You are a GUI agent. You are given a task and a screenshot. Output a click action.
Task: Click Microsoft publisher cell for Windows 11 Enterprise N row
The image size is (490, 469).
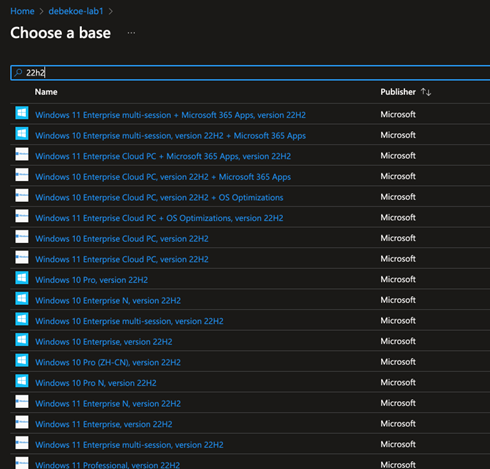point(398,403)
